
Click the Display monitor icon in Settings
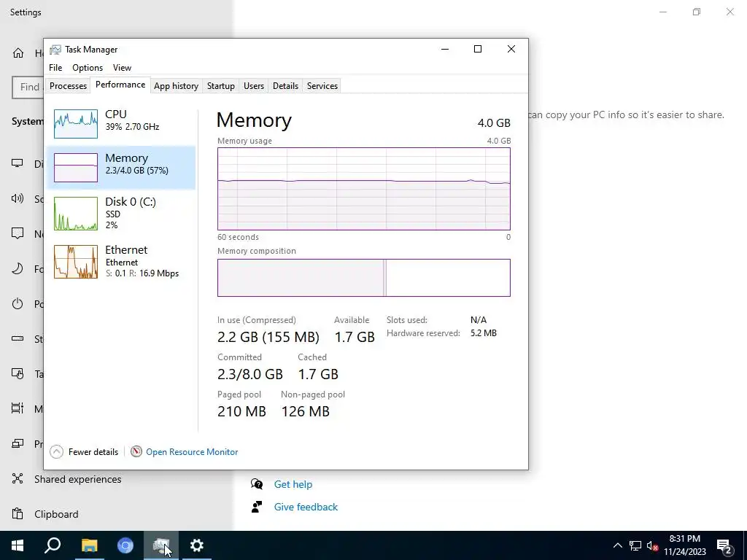tap(18, 163)
